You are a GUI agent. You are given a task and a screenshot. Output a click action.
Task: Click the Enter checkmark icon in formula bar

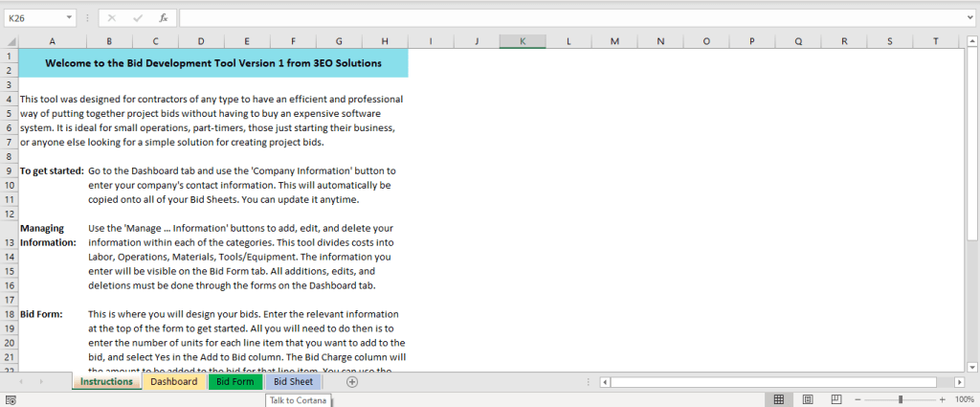click(138, 17)
